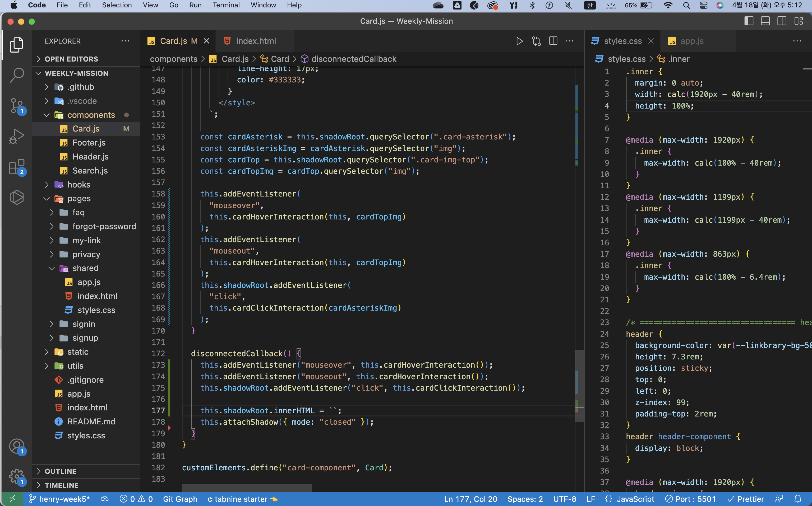Open the Extensions view icon
The height and width of the screenshot is (506, 812).
pyautogui.click(x=17, y=167)
